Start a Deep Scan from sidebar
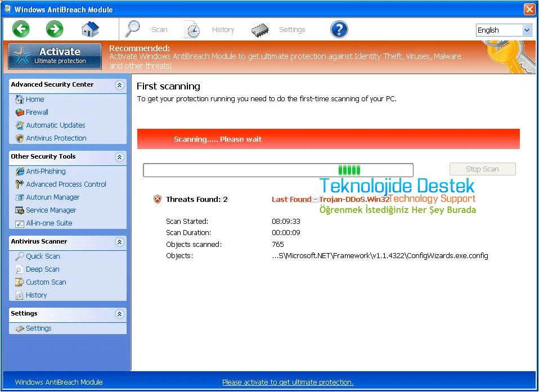 (43, 269)
